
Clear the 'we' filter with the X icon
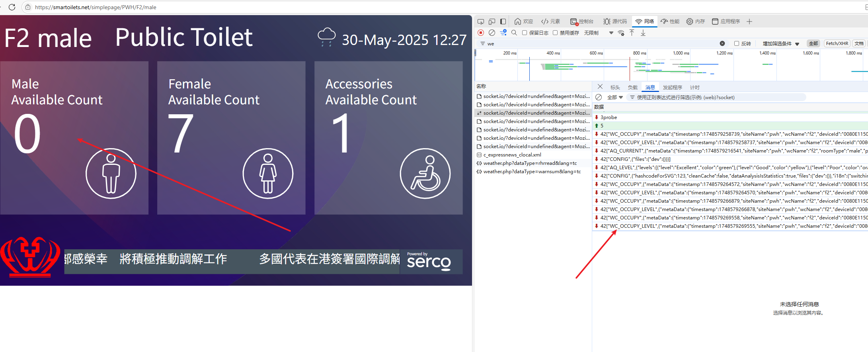pos(722,43)
